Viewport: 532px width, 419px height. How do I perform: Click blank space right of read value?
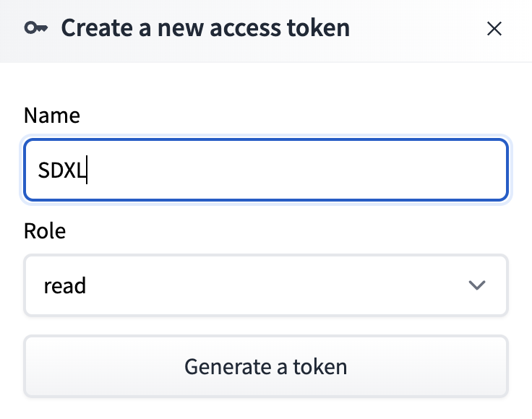272,285
